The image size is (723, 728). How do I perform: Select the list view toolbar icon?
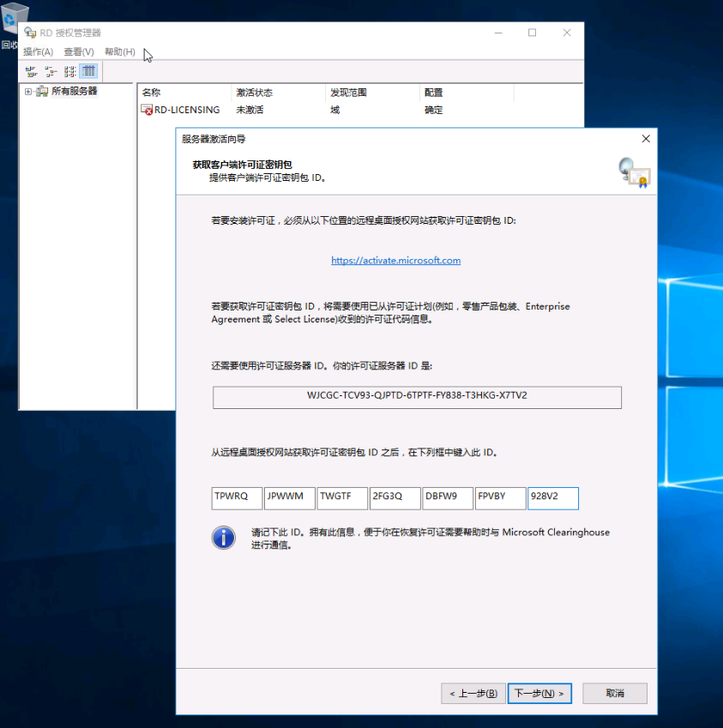coord(69,71)
